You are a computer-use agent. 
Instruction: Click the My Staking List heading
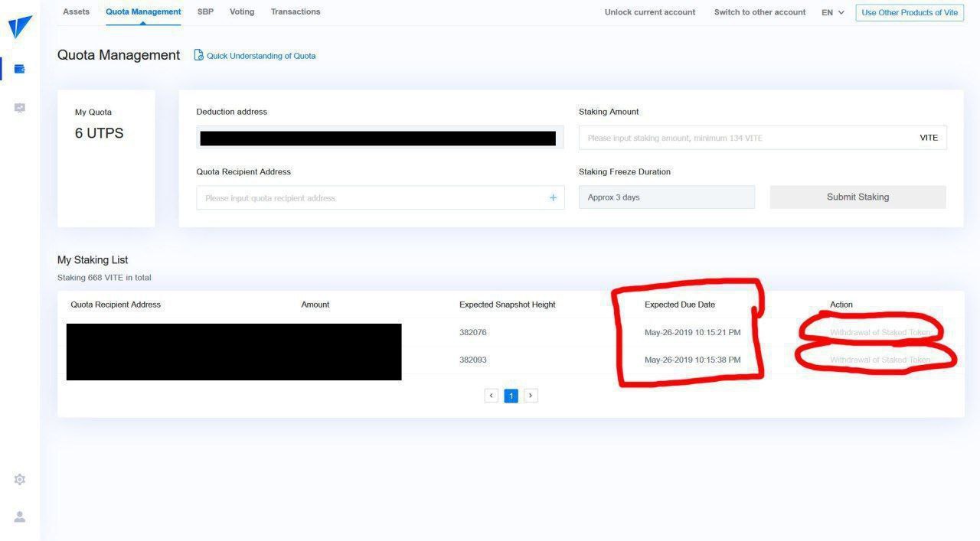[x=93, y=260]
